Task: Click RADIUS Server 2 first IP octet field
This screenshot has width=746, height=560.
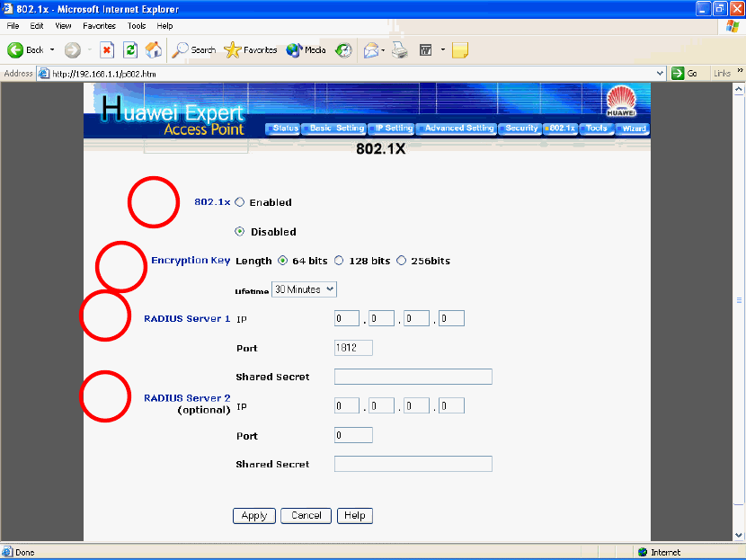Action: [x=347, y=406]
